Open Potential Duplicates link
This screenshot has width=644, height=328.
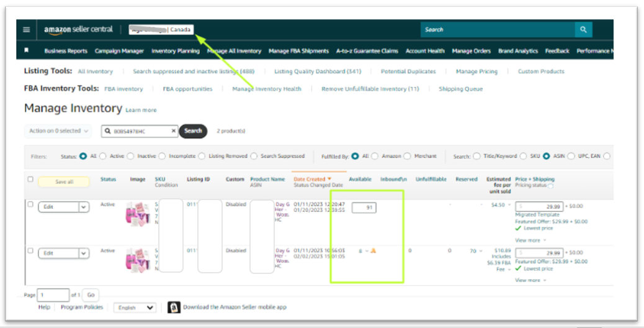[x=408, y=71]
